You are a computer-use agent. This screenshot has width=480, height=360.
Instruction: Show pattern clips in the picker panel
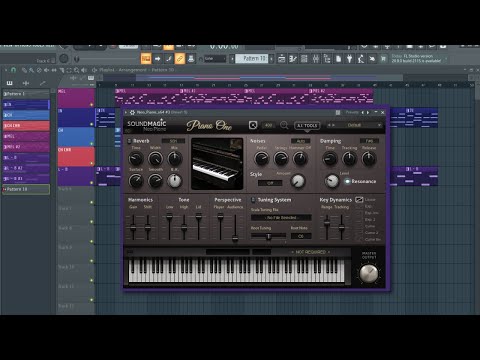[10, 83]
